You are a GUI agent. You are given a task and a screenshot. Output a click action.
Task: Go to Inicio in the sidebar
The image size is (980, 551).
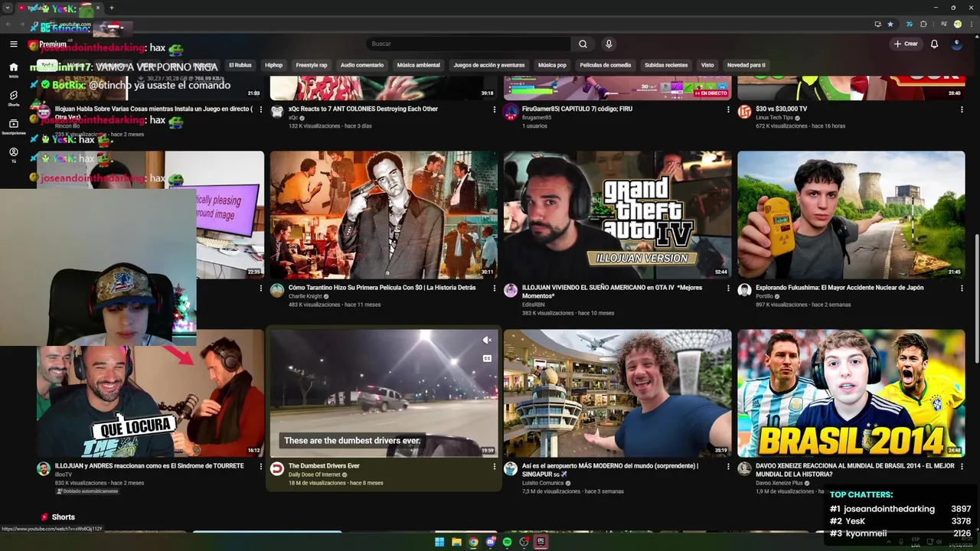[13, 70]
